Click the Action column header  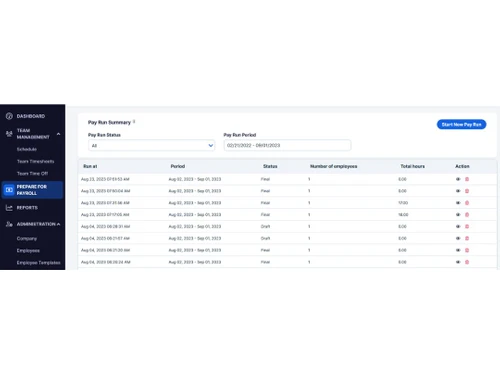click(x=462, y=166)
